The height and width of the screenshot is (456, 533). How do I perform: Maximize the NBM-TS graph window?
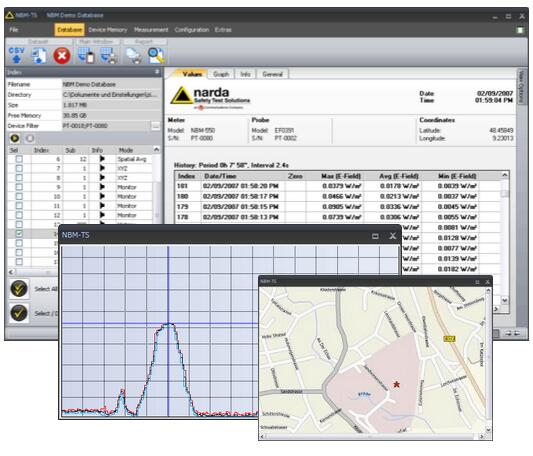coord(375,236)
